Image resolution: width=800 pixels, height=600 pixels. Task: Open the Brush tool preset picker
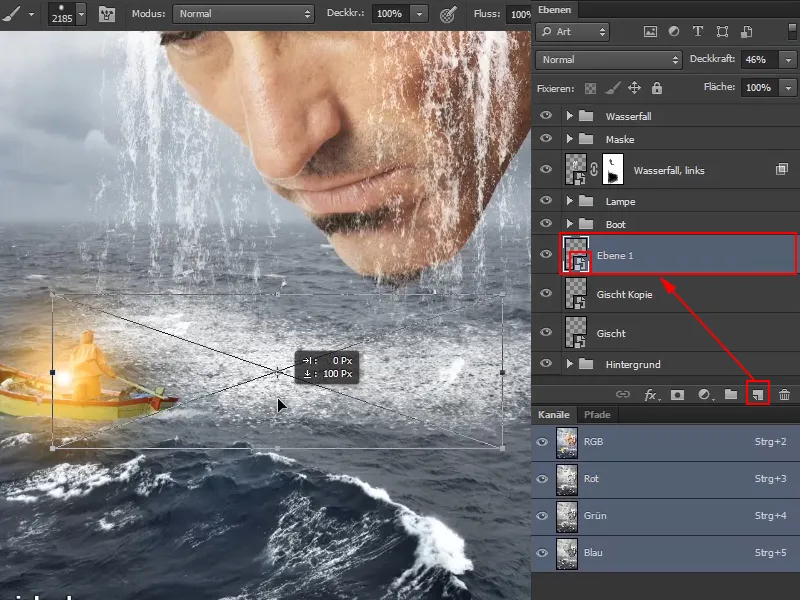pyautogui.click(x=17, y=14)
